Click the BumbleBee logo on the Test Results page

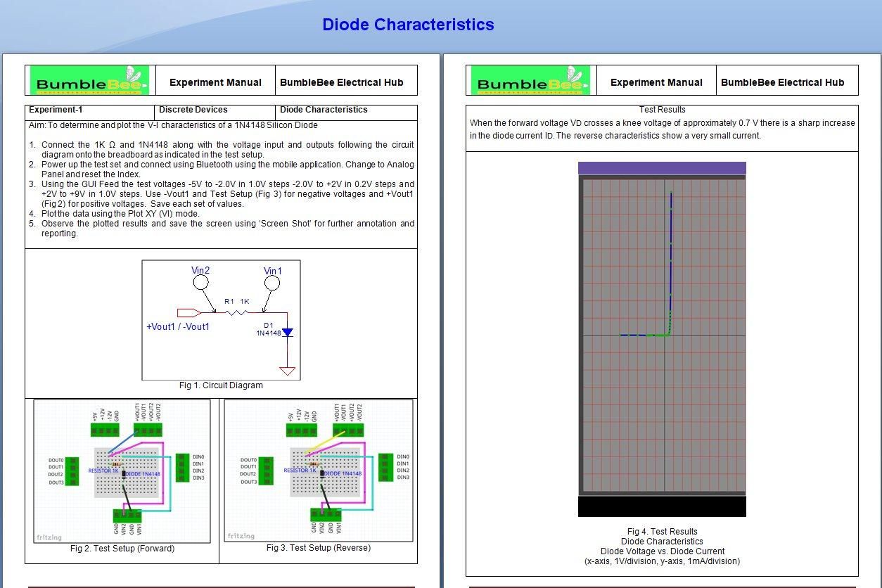[531, 81]
